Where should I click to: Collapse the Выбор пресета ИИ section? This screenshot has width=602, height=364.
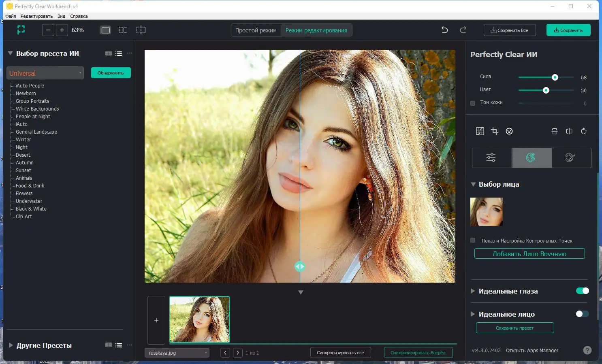point(11,53)
